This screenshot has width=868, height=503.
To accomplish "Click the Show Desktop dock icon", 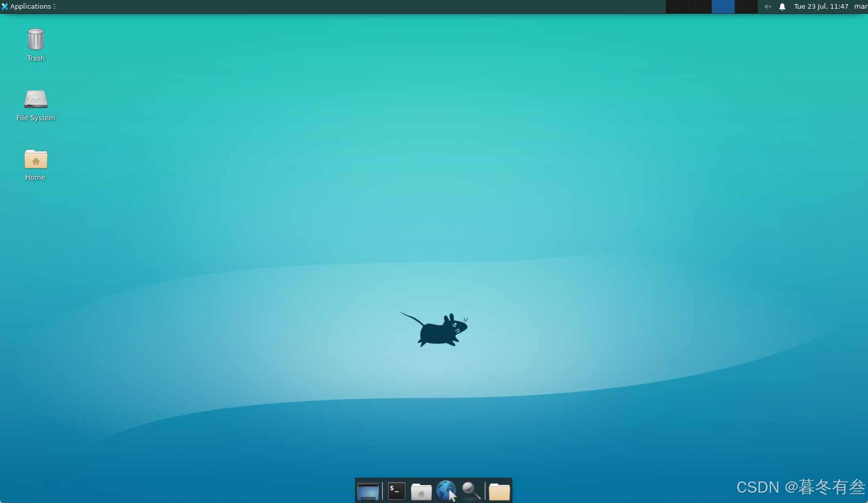I will pyautogui.click(x=368, y=491).
